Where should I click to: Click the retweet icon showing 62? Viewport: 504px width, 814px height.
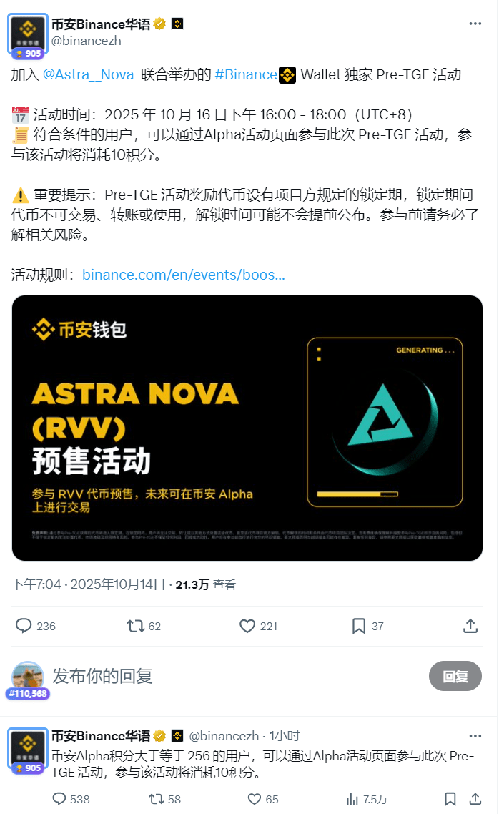click(x=136, y=626)
